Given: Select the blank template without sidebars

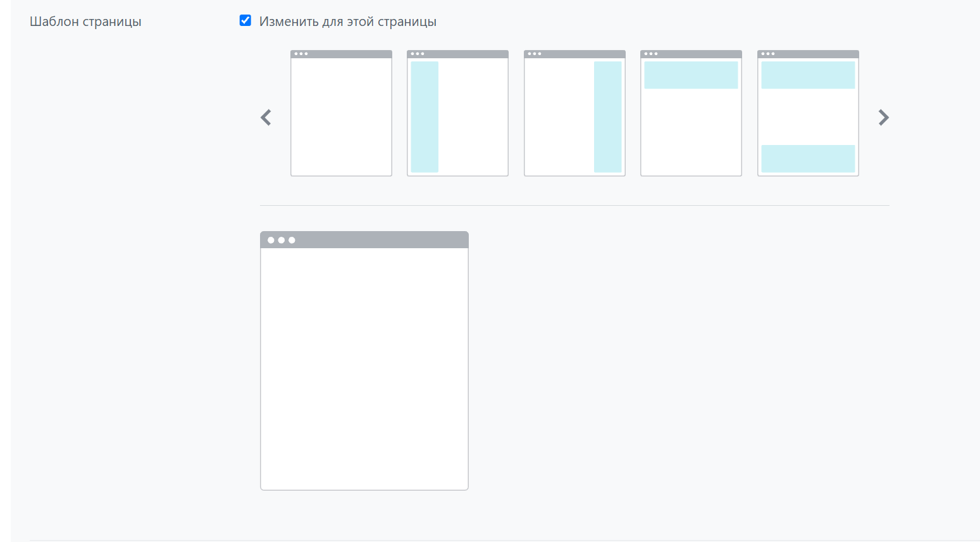Looking at the screenshot, I should 341,113.
